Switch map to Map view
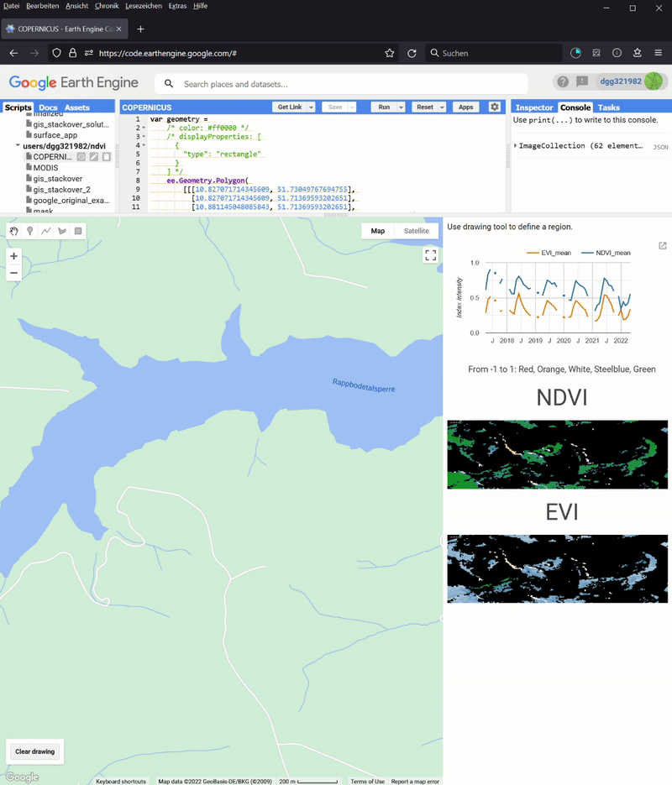 coord(378,231)
